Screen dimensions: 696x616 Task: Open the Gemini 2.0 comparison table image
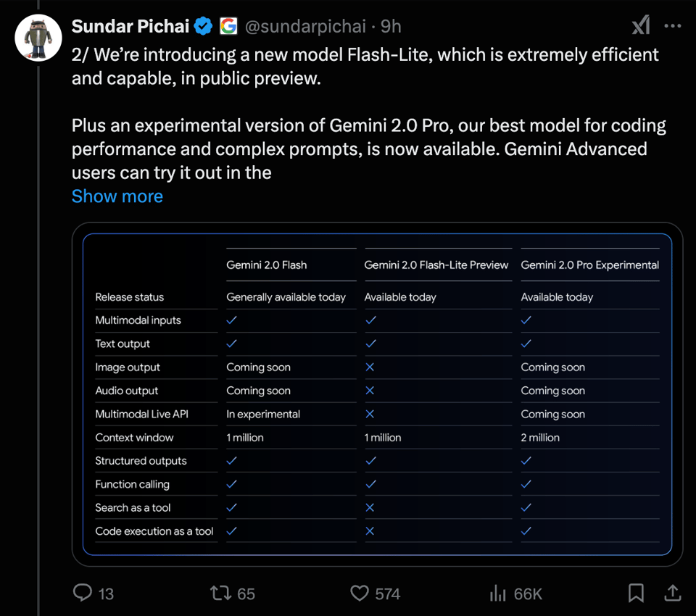[377, 394]
